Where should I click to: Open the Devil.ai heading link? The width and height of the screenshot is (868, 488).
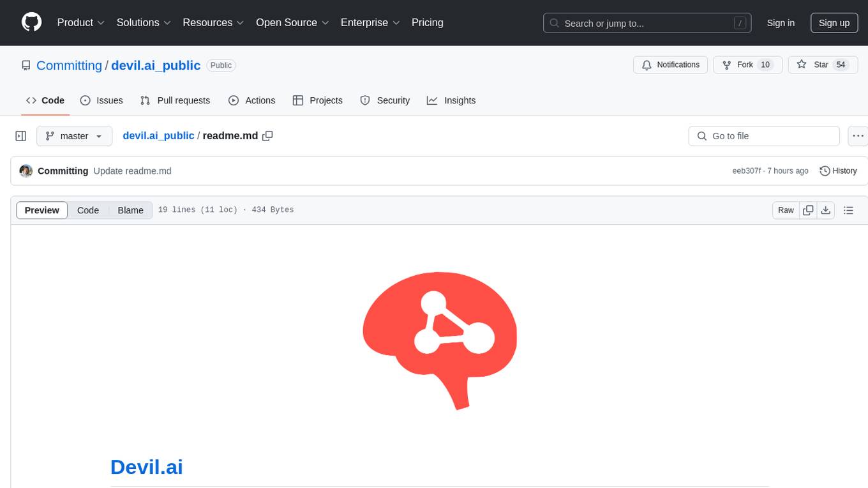tap(147, 467)
